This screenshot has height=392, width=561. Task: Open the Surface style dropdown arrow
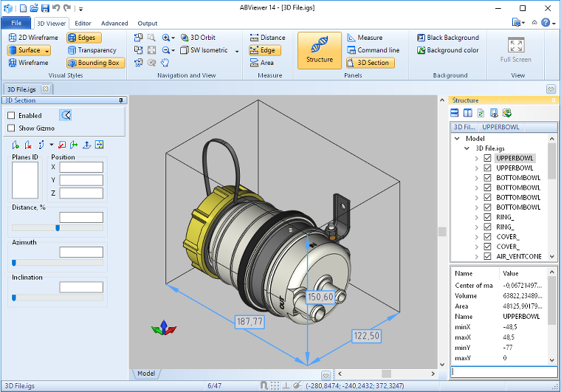tap(47, 51)
